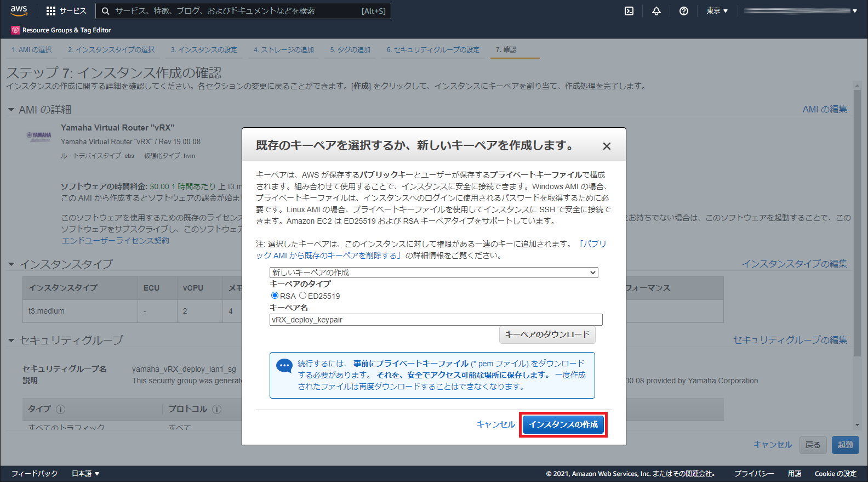Viewport: 868px width, 482px height.
Task: Open the help question mark icon
Action: coord(683,11)
